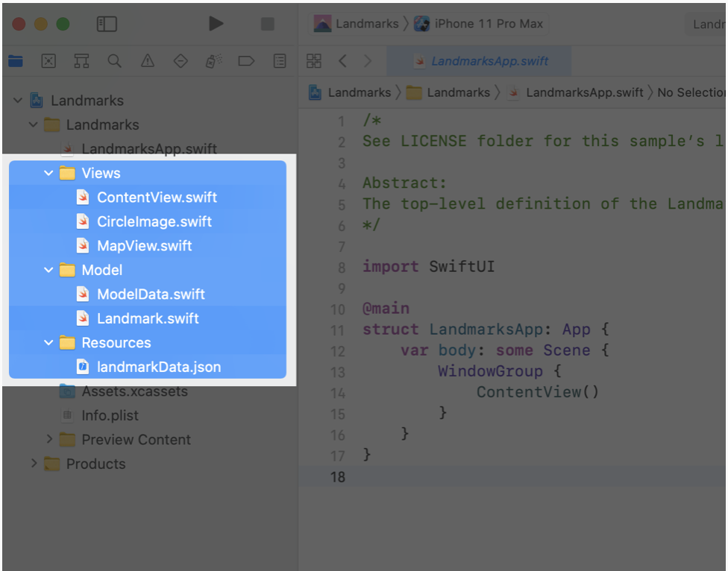728x571 pixels.
Task: Click line number 10 in gutter
Action: pyautogui.click(x=338, y=309)
